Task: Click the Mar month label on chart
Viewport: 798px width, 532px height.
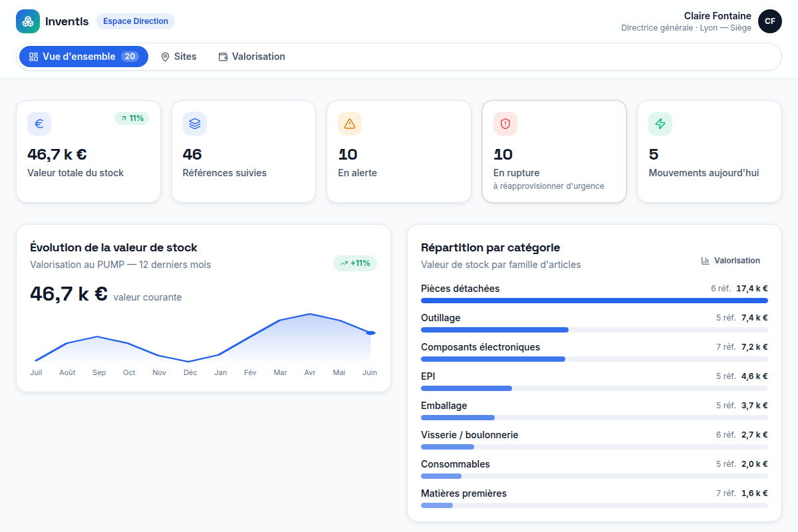Action: point(280,372)
